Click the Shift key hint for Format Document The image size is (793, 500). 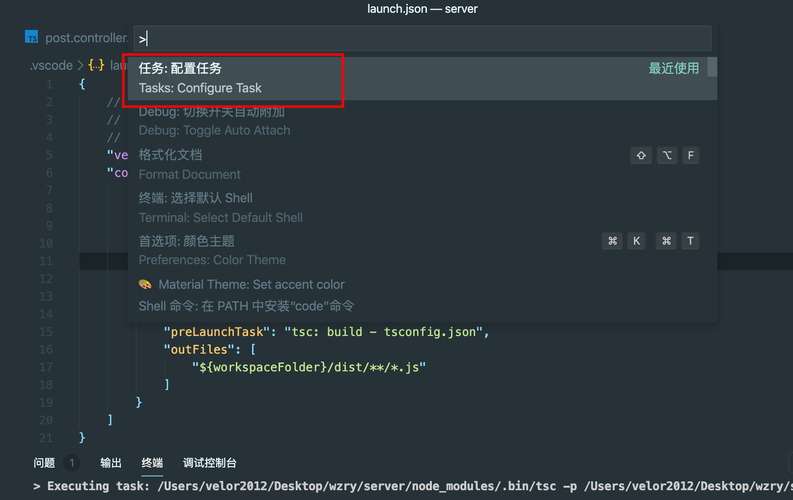point(641,155)
